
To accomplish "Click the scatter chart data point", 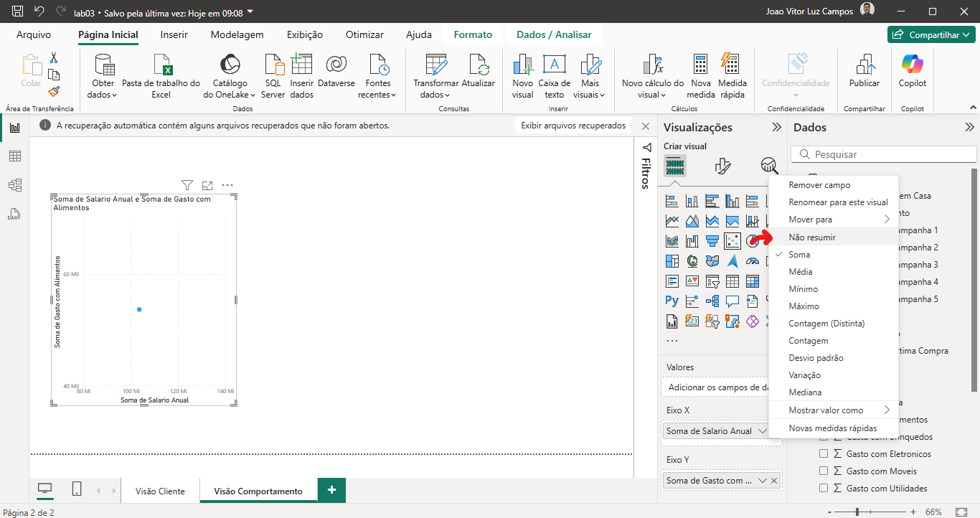I will 139,309.
